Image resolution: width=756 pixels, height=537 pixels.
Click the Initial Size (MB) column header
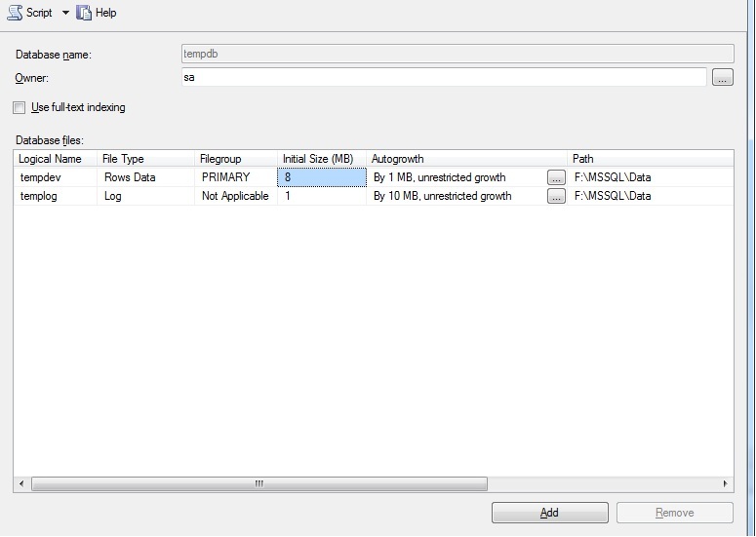click(x=322, y=159)
